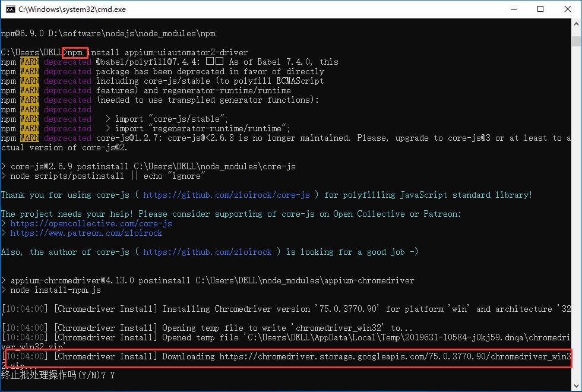Minimize the command prompt window

513,9
